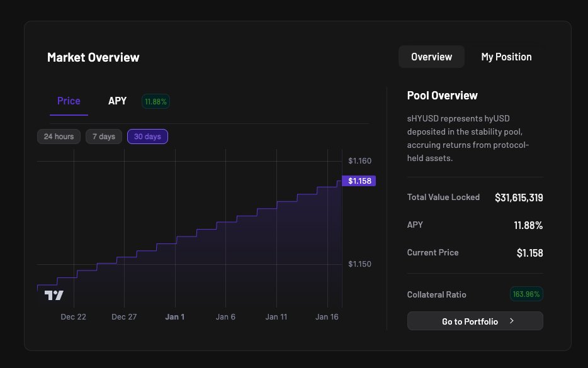Click the 11.88% APY badge beside the APY tab
Viewport: 588px width, 368px height.
click(x=155, y=101)
